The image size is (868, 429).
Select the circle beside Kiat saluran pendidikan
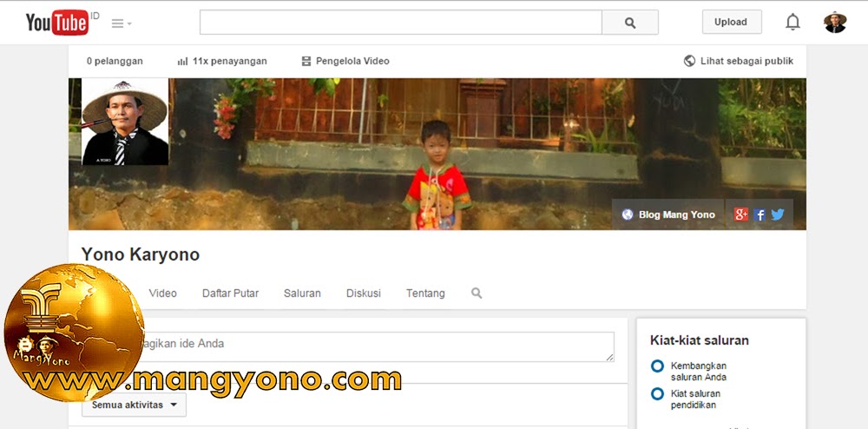coord(657,394)
